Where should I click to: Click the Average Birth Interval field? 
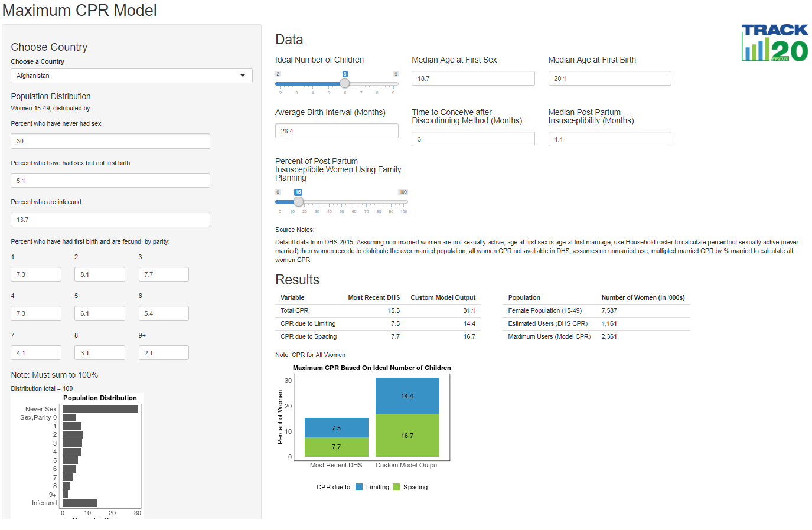click(337, 131)
